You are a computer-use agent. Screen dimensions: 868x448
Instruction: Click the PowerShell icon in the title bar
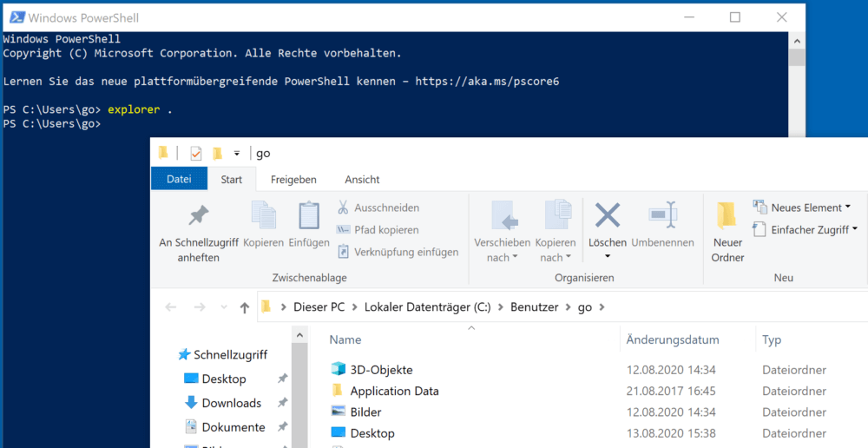[x=17, y=17]
